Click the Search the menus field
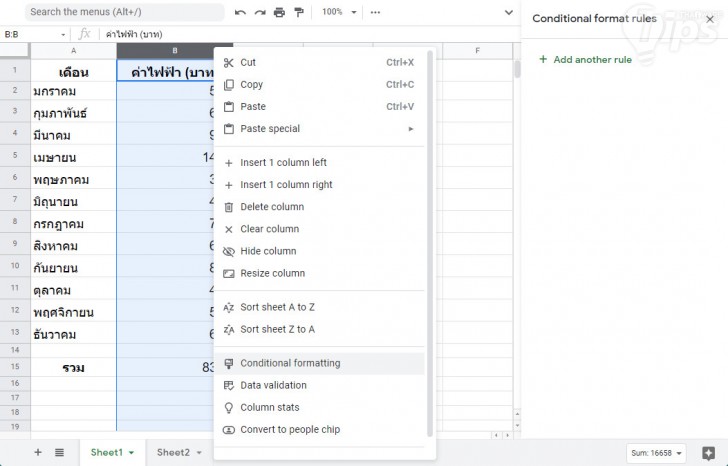This screenshot has width=728, height=466. tap(124, 12)
